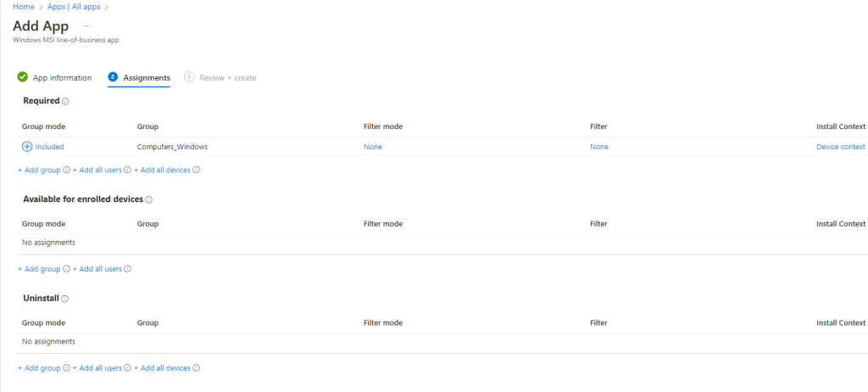
Task: Change Filter mode None for Computers_Windows
Action: (x=373, y=147)
